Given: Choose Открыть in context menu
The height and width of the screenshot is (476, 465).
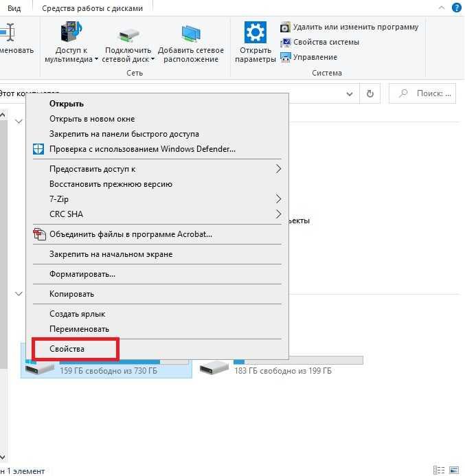Looking at the screenshot, I should click(157, 104).
